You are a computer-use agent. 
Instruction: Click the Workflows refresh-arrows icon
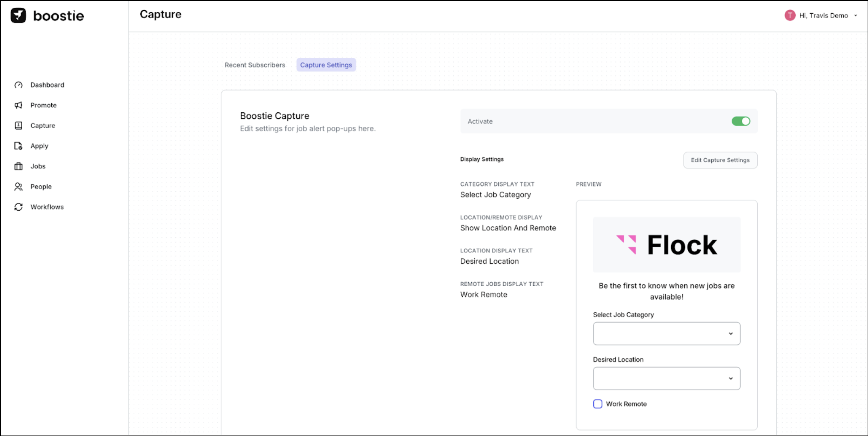click(x=19, y=207)
